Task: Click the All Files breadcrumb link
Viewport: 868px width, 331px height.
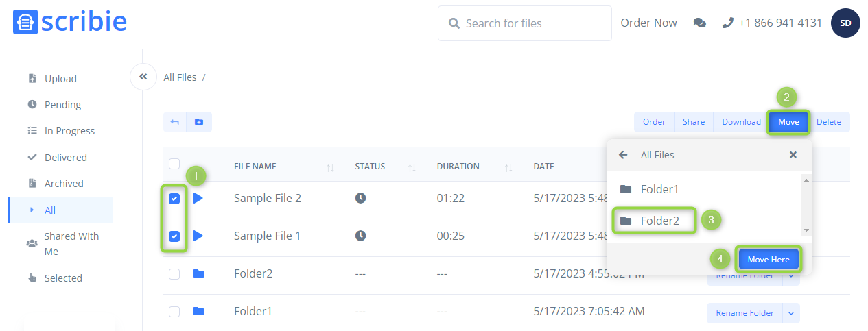Action: click(180, 77)
